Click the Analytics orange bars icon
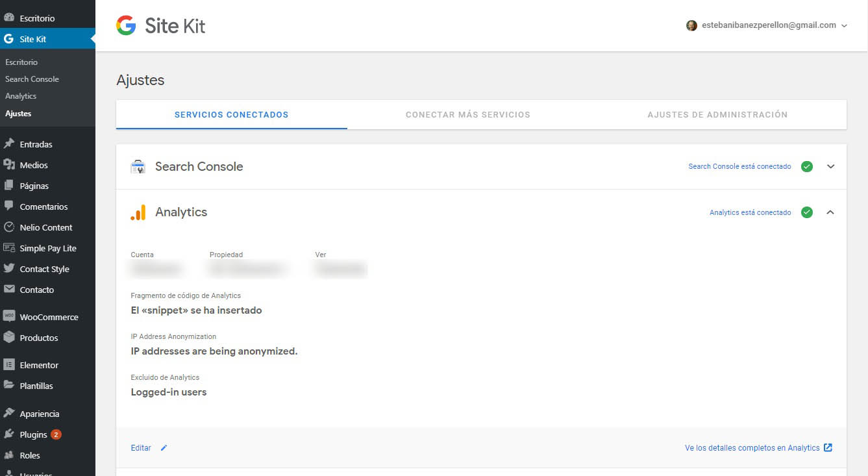The image size is (868, 476). pyautogui.click(x=138, y=212)
